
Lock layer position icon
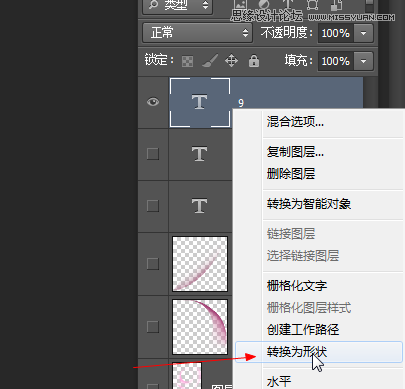click(x=231, y=61)
